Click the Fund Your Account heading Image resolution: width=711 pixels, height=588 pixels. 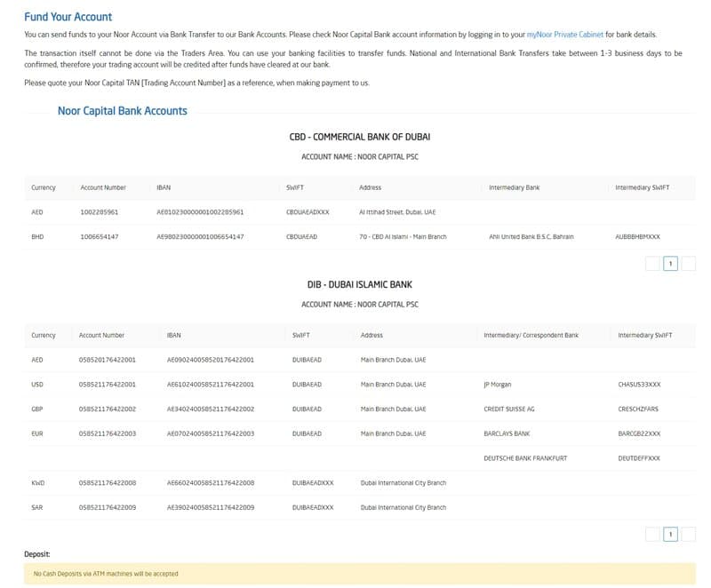(x=68, y=17)
